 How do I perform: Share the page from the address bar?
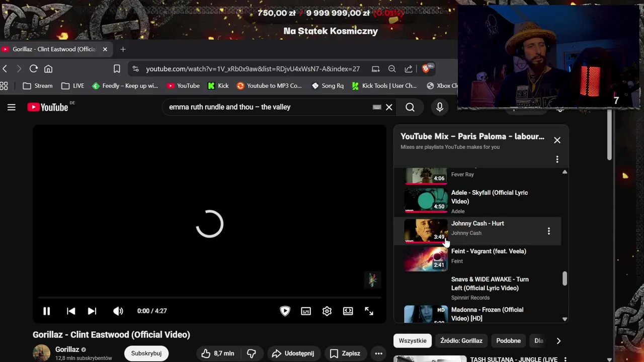coord(408,69)
